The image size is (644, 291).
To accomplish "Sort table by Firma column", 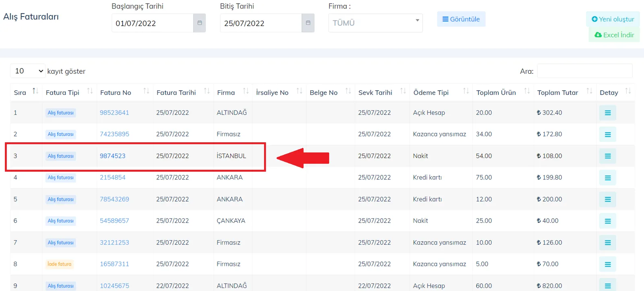I will pos(233,92).
